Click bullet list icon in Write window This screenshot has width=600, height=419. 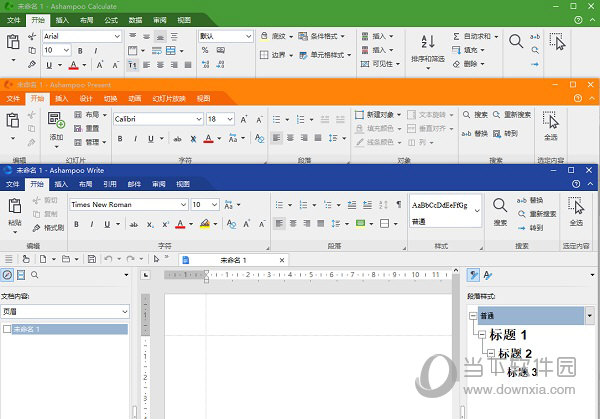[x=280, y=205]
